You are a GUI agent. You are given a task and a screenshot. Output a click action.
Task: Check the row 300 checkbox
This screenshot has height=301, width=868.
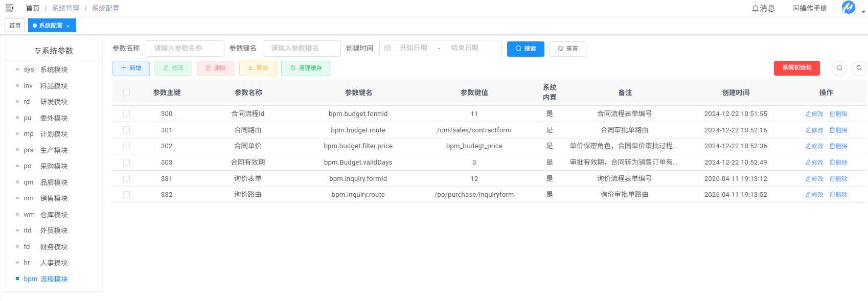tap(126, 113)
